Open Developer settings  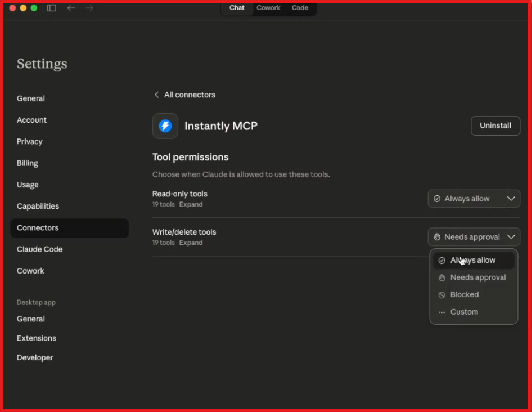click(35, 357)
